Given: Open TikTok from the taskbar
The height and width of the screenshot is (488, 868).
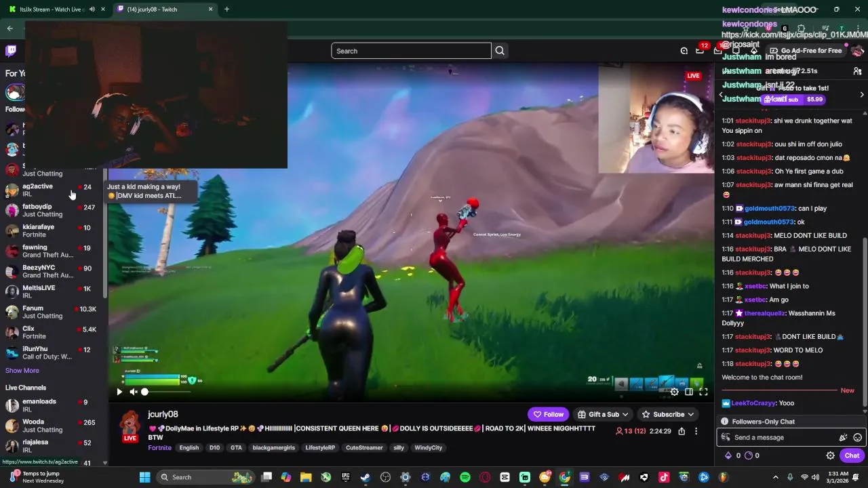Looking at the screenshot, I should [664, 477].
